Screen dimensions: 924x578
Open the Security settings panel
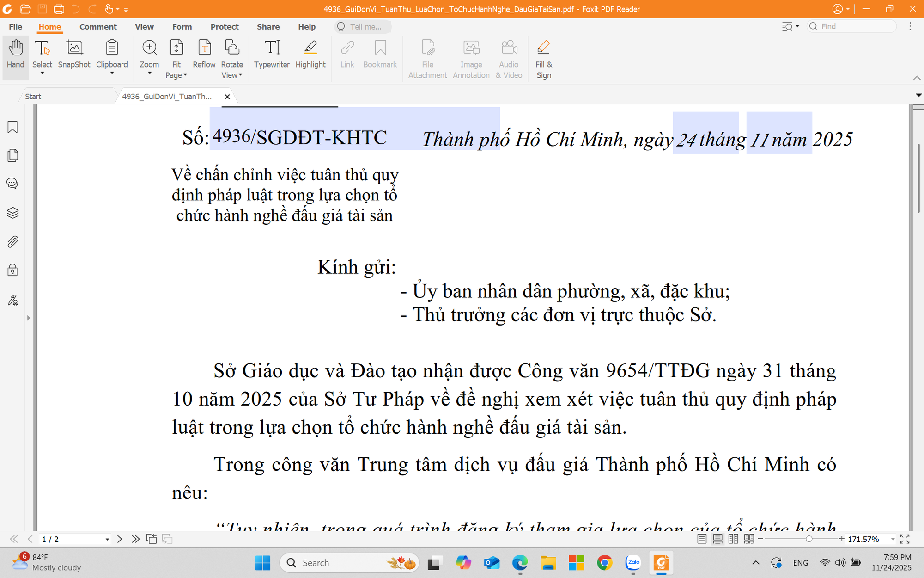12,270
